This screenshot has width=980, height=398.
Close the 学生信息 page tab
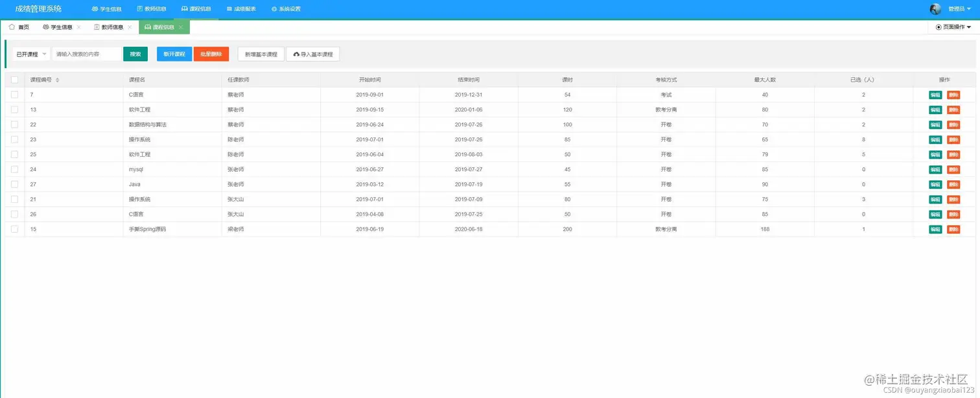click(x=79, y=27)
